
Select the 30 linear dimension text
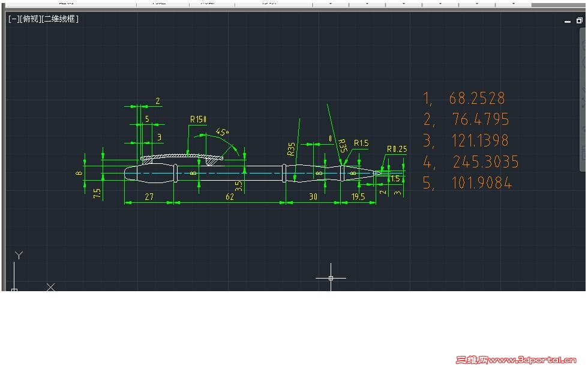[x=313, y=196]
